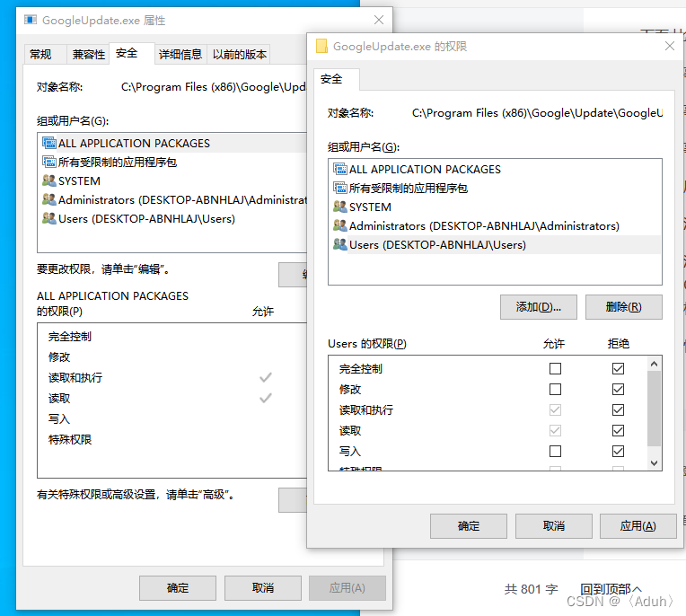Click SYSTEM icon in properties window list

coord(49,180)
